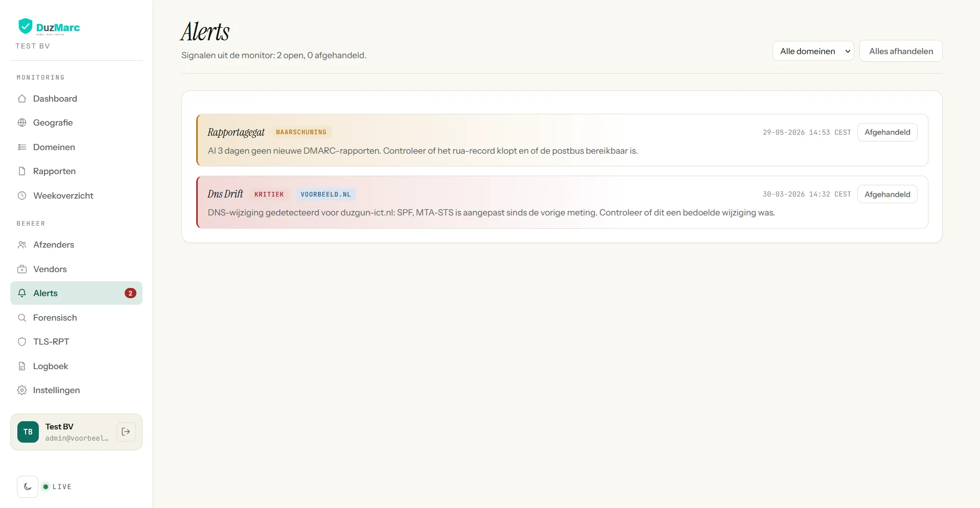Click the Signalen uit de monitor summary
The image size is (980, 508).
tap(274, 55)
